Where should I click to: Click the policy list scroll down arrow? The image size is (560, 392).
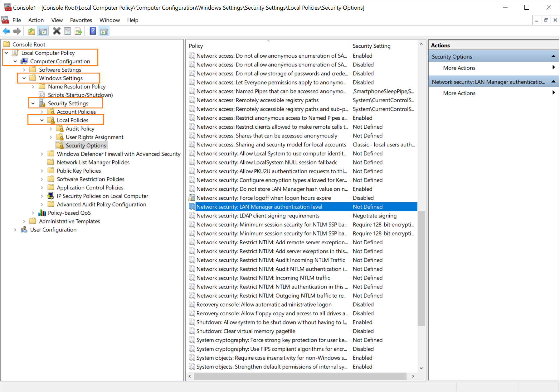pyautogui.click(x=421, y=368)
